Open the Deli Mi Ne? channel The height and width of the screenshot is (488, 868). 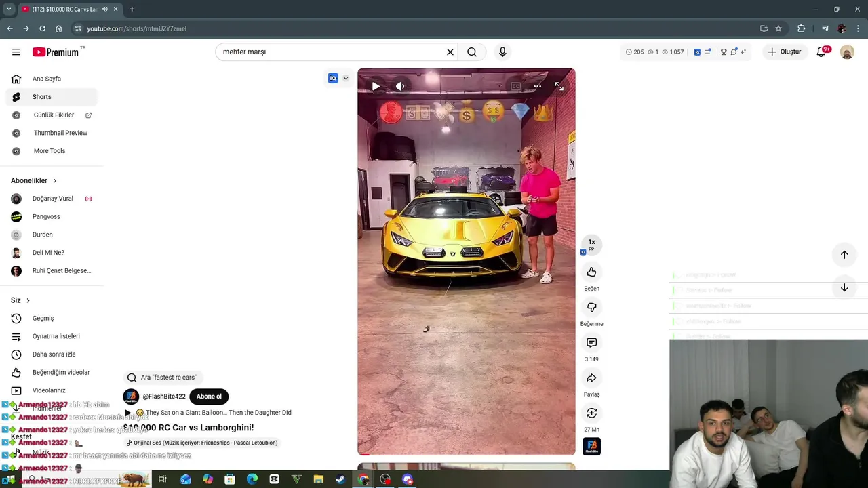pos(52,253)
